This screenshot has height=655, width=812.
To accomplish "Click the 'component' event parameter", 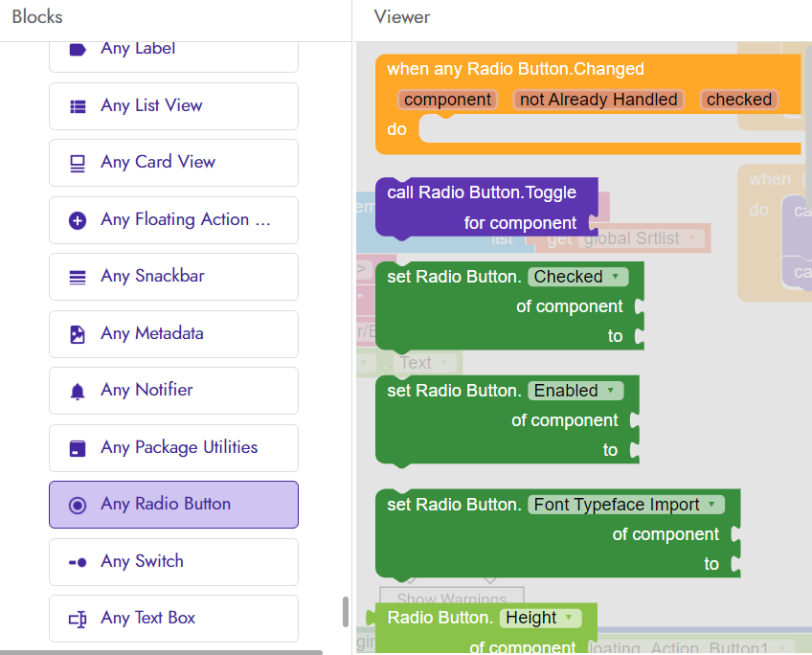I will [447, 100].
